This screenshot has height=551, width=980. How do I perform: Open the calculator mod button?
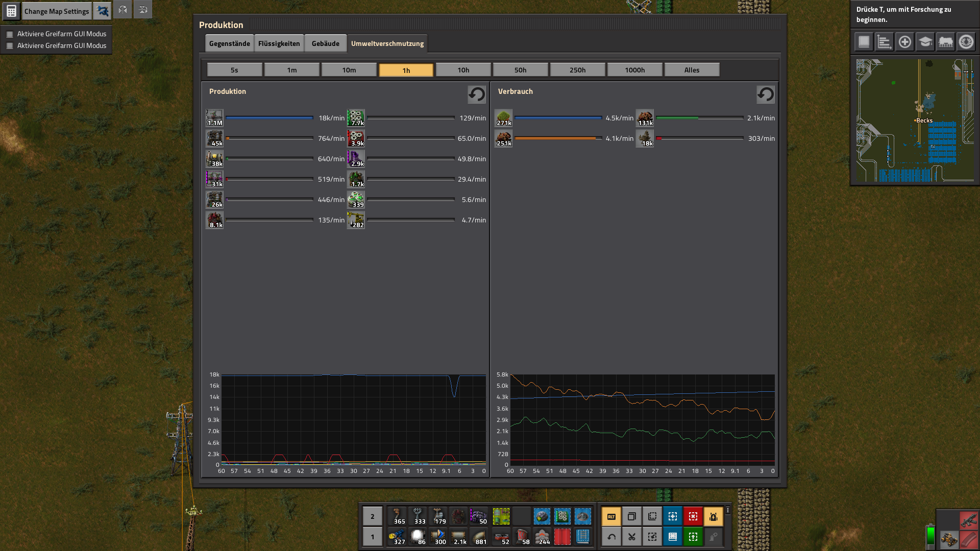point(11,11)
